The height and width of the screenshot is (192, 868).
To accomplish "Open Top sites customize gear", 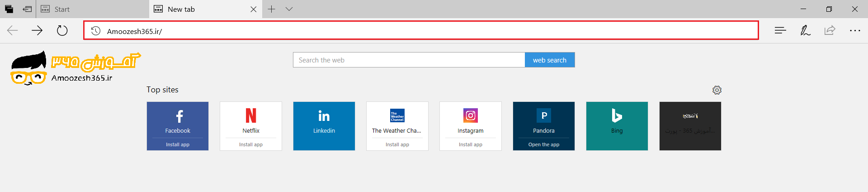I will (717, 90).
